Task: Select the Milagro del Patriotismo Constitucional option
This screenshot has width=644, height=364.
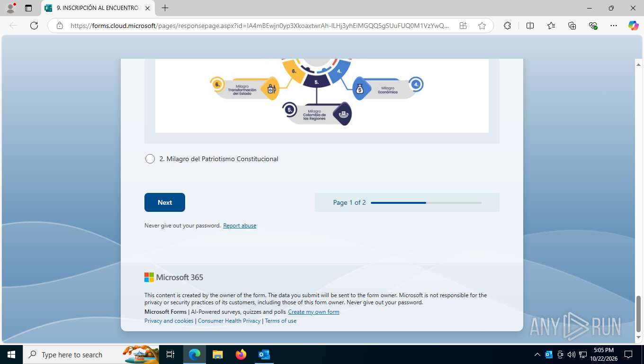Action: [150, 159]
